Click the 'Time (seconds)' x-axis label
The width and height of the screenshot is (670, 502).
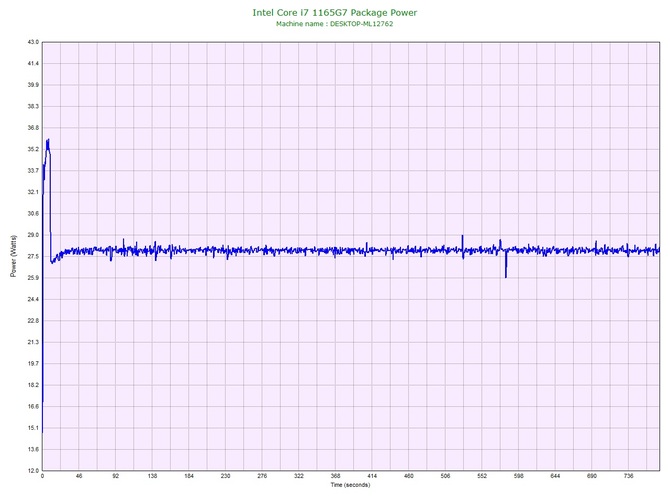point(350,485)
